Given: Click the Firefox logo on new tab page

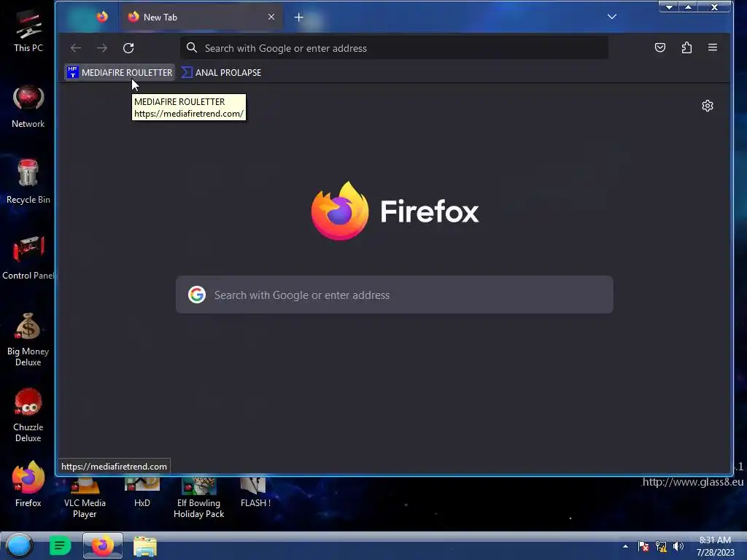Looking at the screenshot, I should click(340, 211).
